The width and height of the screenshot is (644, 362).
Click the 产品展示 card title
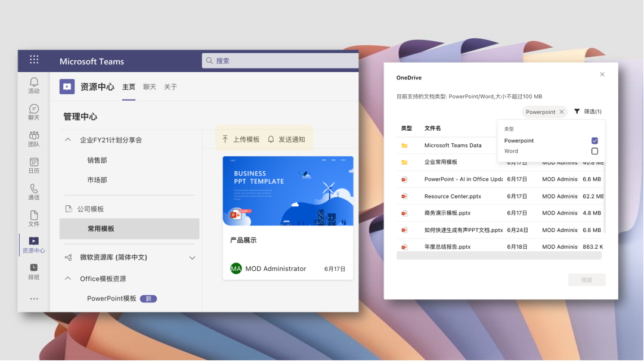click(243, 240)
